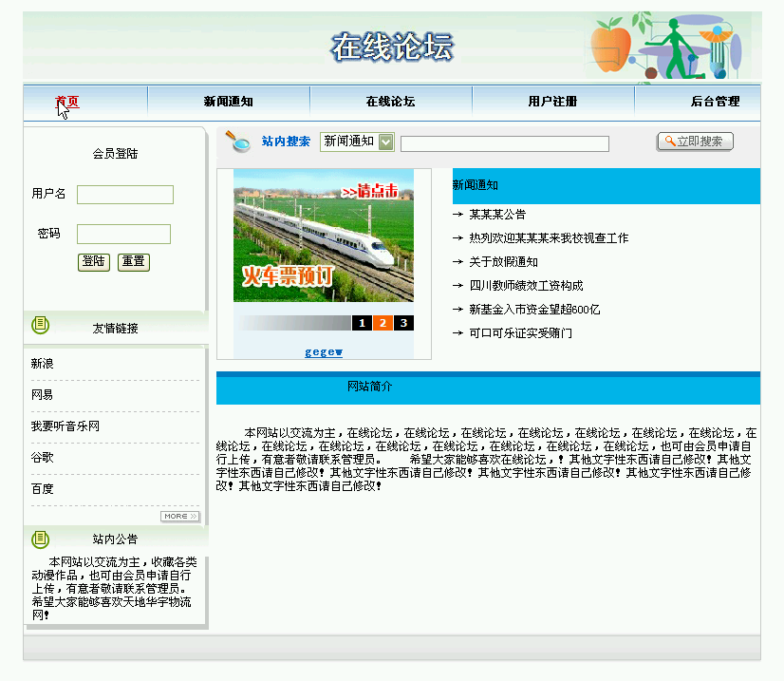The height and width of the screenshot is (681, 784).
Task: Click the 在线论坛 header title
Action: click(x=393, y=47)
